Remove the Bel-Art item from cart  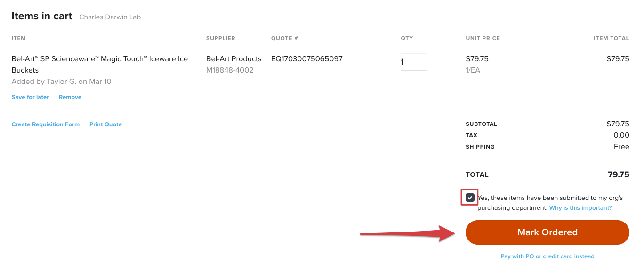70,97
